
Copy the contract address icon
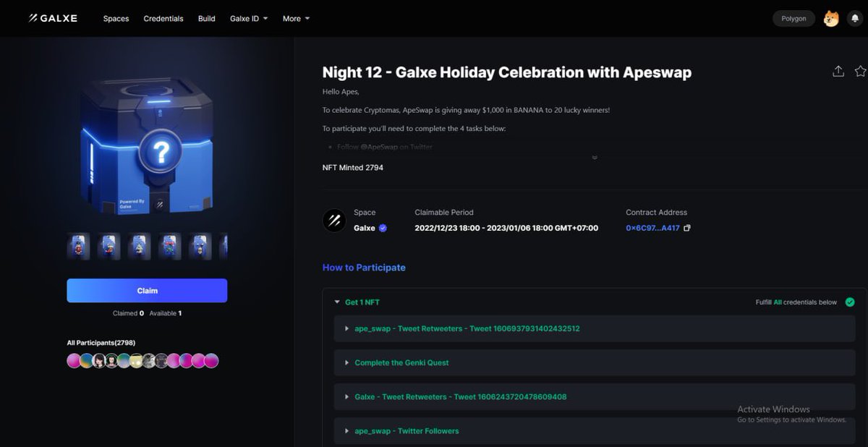[687, 228]
